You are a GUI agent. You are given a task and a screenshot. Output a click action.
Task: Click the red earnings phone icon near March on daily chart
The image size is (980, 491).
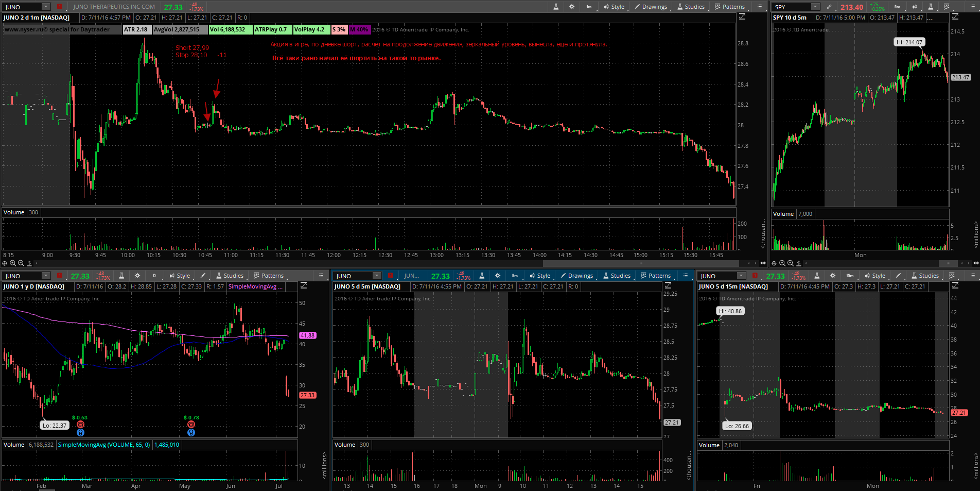(x=80, y=425)
